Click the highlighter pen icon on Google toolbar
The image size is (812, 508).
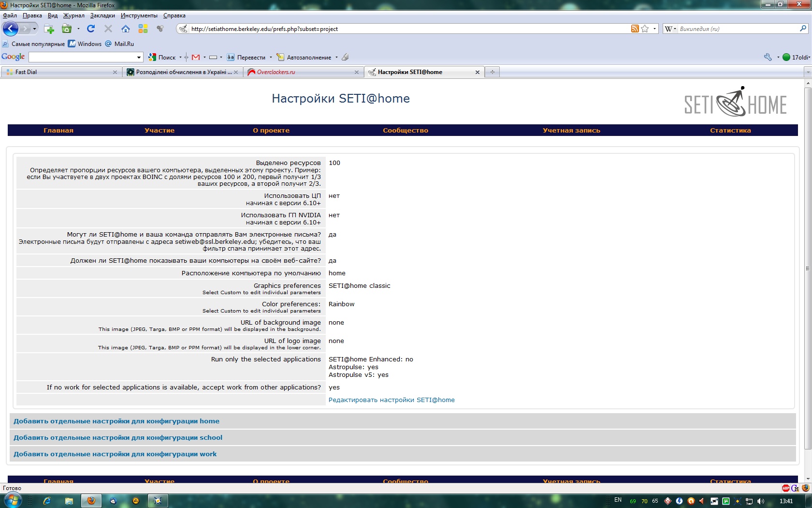point(345,57)
